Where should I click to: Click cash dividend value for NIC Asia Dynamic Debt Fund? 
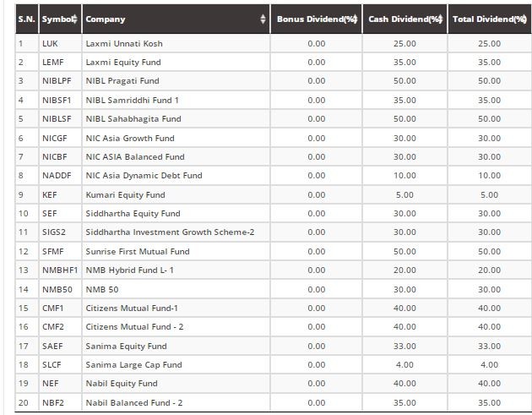click(404, 176)
